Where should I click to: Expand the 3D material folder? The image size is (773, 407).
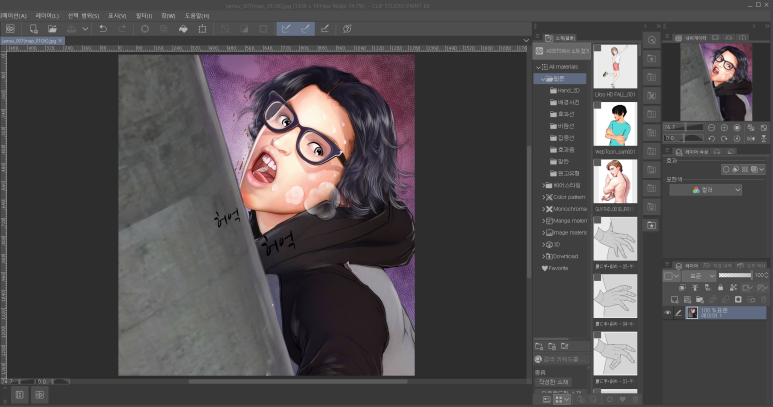click(544, 244)
